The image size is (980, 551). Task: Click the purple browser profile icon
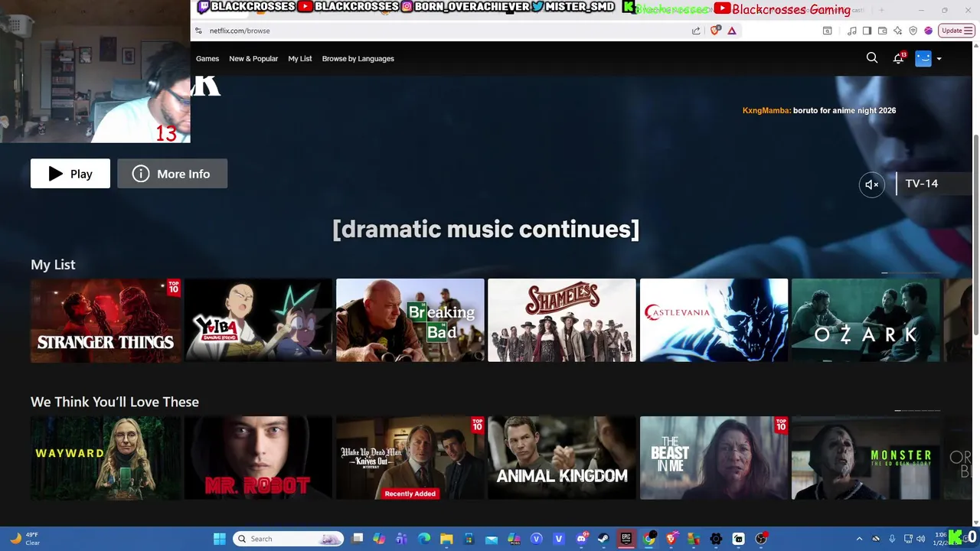pos(929,31)
